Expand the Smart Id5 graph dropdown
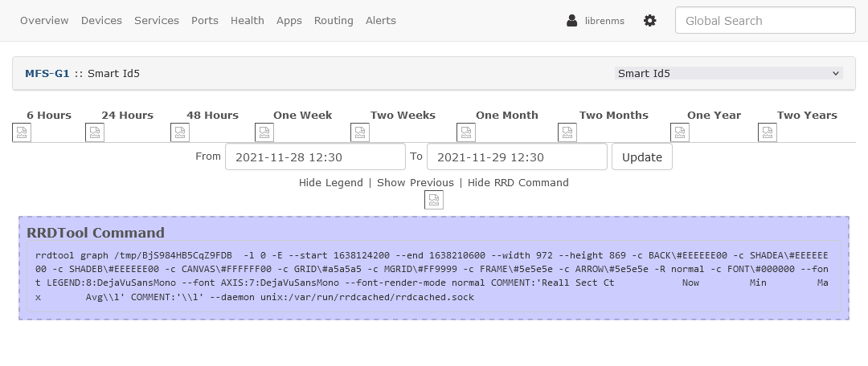The height and width of the screenshot is (366, 868). coord(728,74)
